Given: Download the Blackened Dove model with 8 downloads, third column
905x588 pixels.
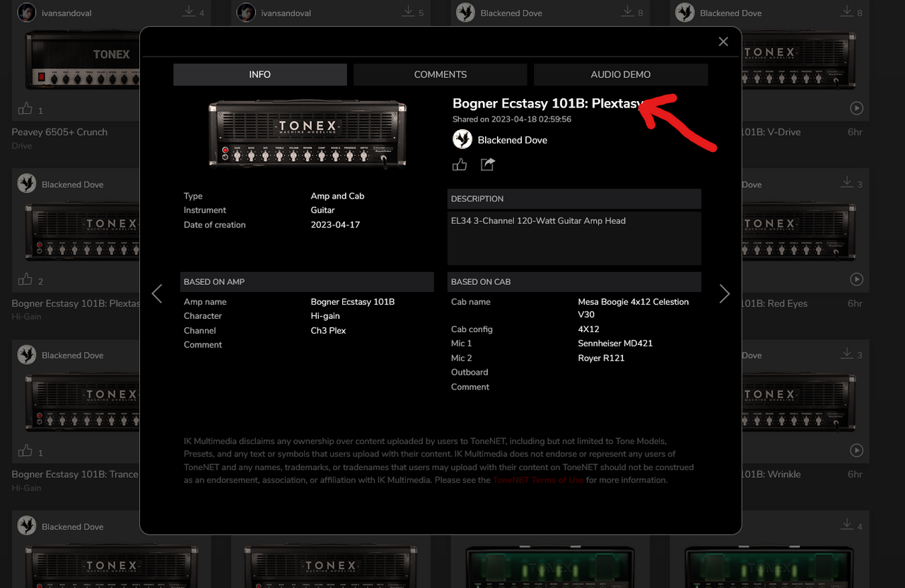Looking at the screenshot, I should coord(628,11).
